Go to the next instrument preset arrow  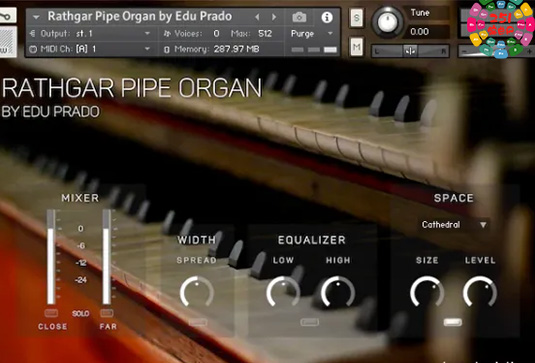[x=274, y=17]
